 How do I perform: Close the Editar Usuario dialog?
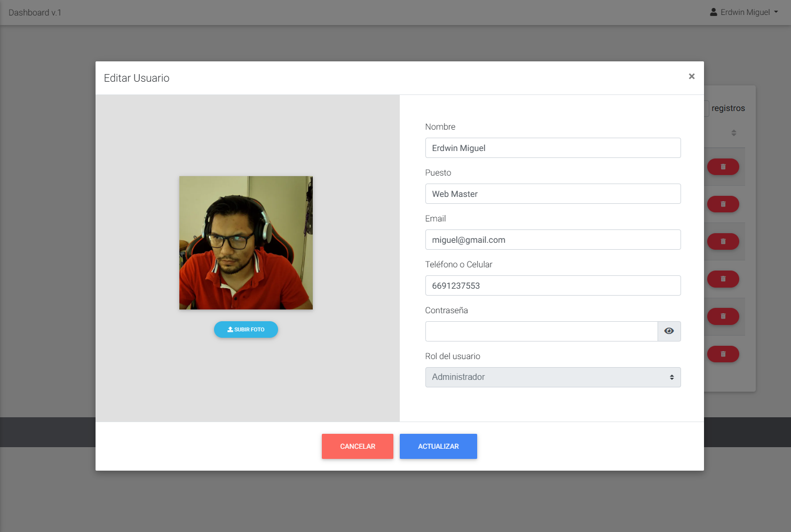[691, 76]
